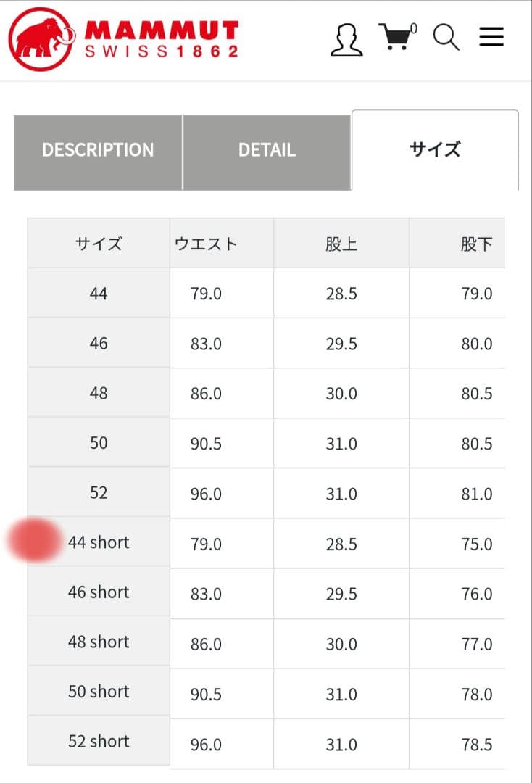Click the 52 short table row

(x=98, y=741)
